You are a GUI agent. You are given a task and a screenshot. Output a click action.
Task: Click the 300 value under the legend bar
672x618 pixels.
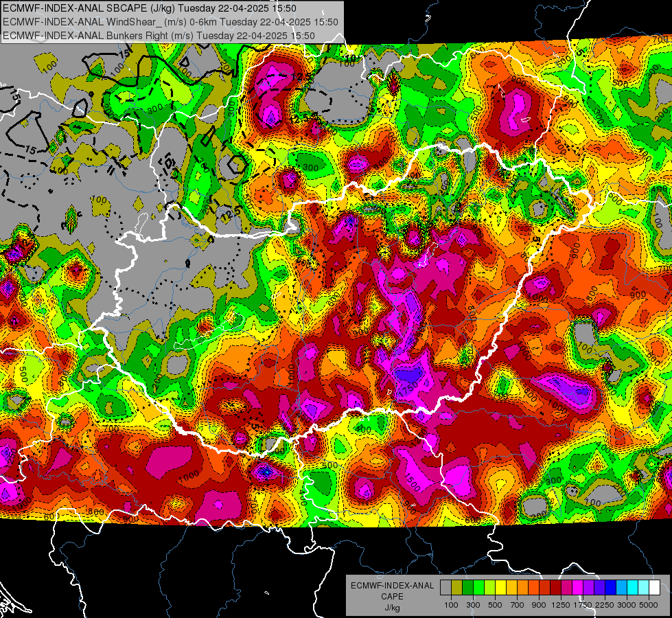point(473,605)
